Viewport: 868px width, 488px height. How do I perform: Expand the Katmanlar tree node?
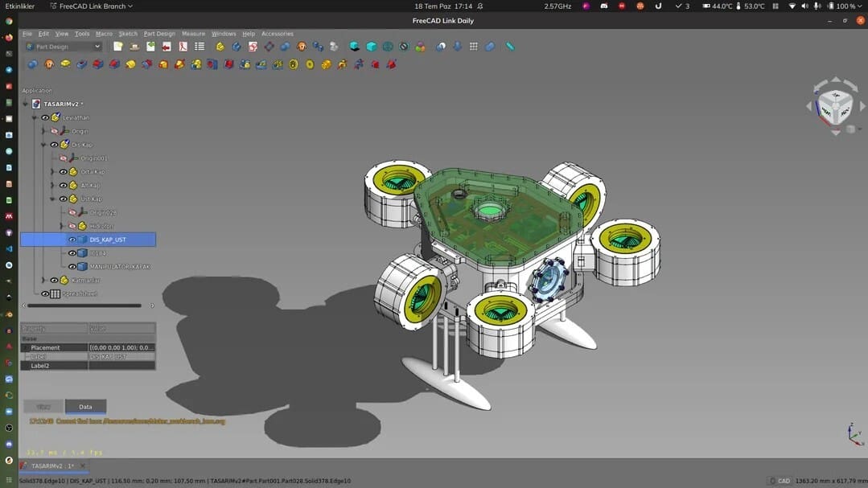[x=43, y=281]
